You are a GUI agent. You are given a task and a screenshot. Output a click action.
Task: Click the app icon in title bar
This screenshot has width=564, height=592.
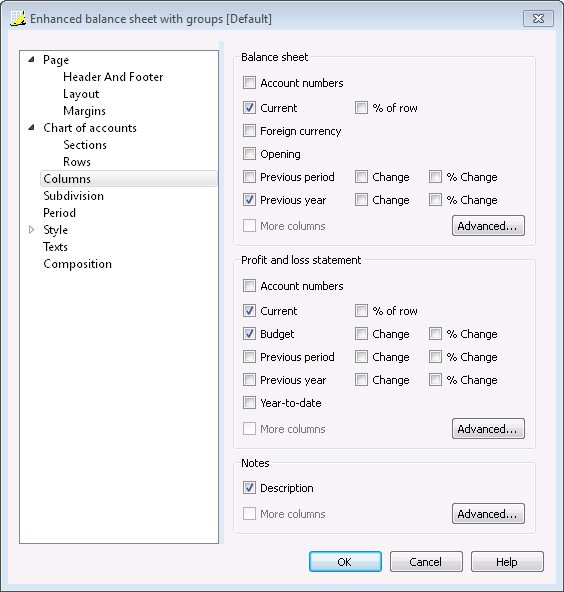18,18
